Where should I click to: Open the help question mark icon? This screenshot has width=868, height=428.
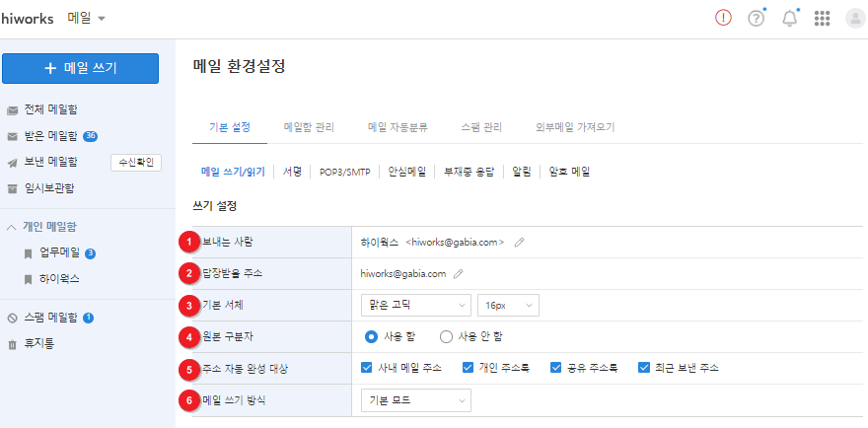757,19
